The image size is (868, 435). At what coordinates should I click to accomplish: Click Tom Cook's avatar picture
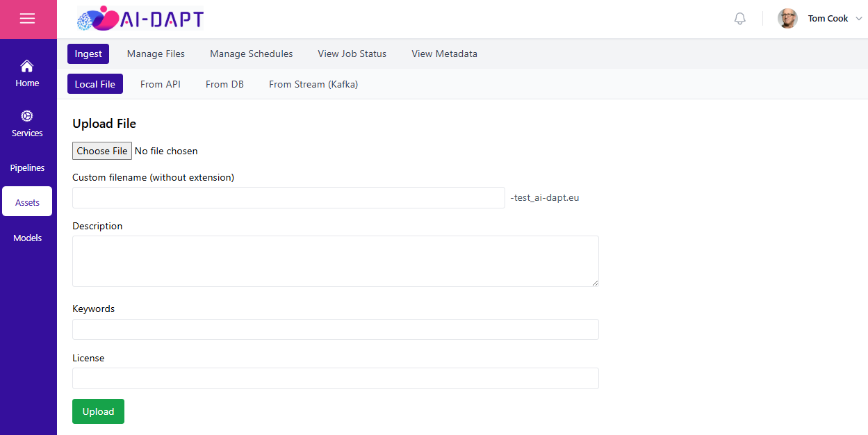click(x=787, y=19)
